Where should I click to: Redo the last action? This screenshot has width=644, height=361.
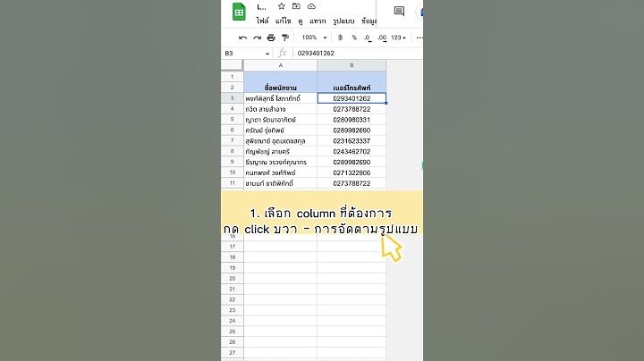coord(257,38)
